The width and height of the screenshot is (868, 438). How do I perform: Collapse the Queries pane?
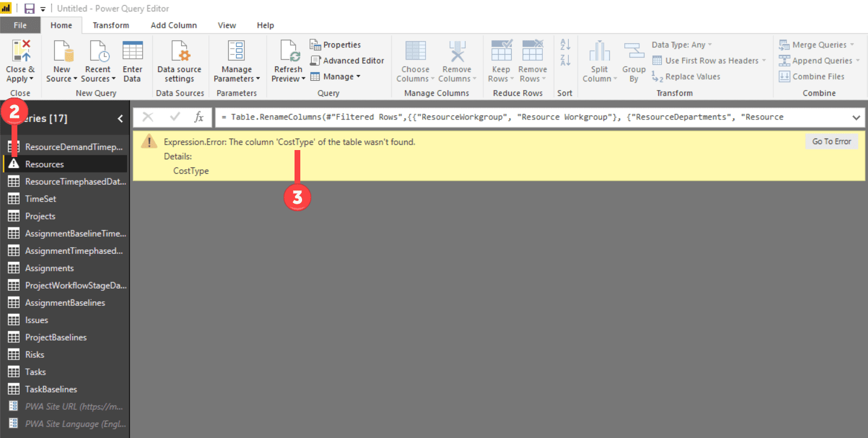click(120, 118)
